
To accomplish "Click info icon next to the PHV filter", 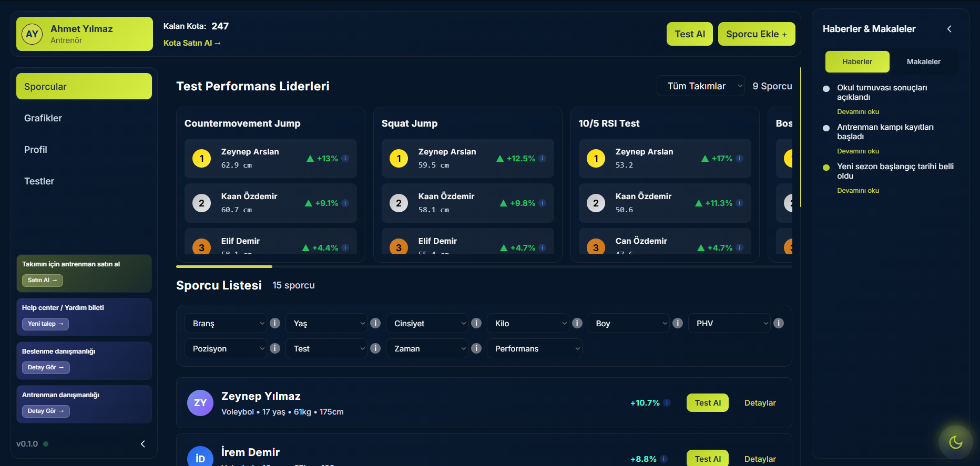I will (x=779, y=323).
